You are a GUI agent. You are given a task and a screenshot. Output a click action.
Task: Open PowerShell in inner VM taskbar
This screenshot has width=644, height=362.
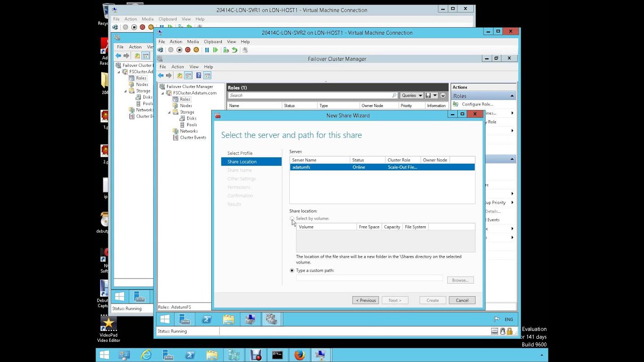[x=206, y=319]
